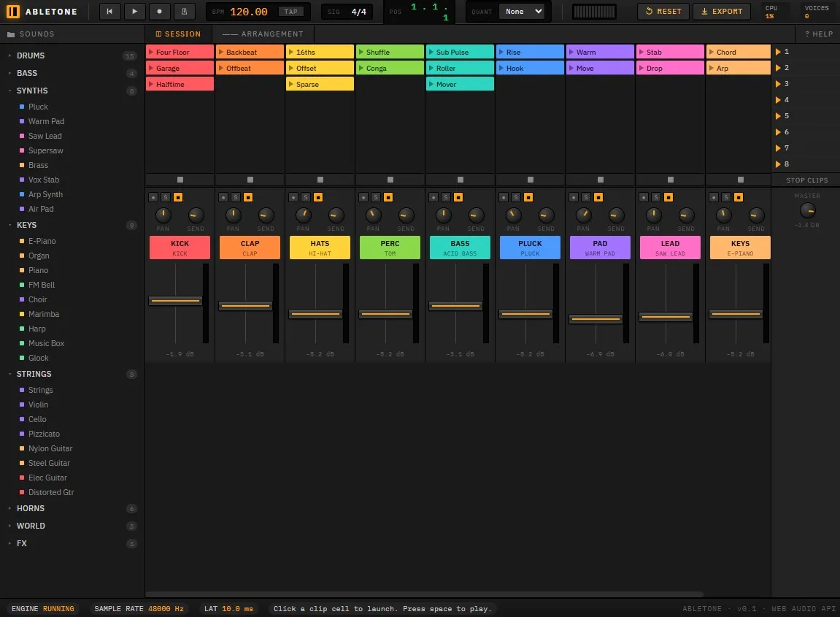This screenshot has height=617, width=840.
Task: Collapse the SYNTHS sound category
Action: [x=72, y=91]
